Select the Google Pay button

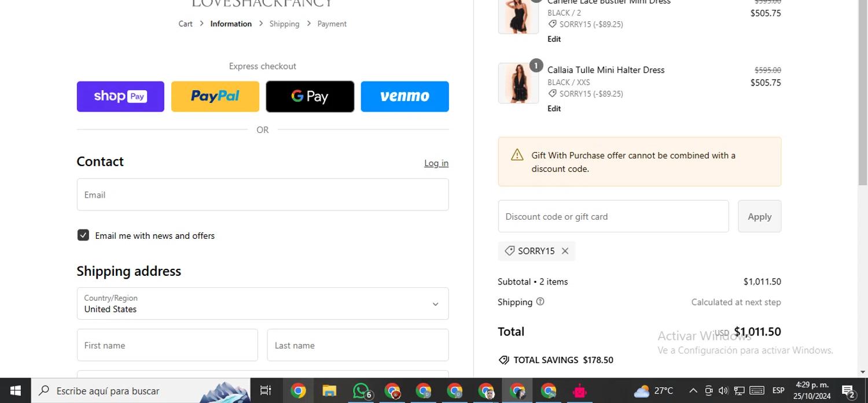[x=310, y=96]
